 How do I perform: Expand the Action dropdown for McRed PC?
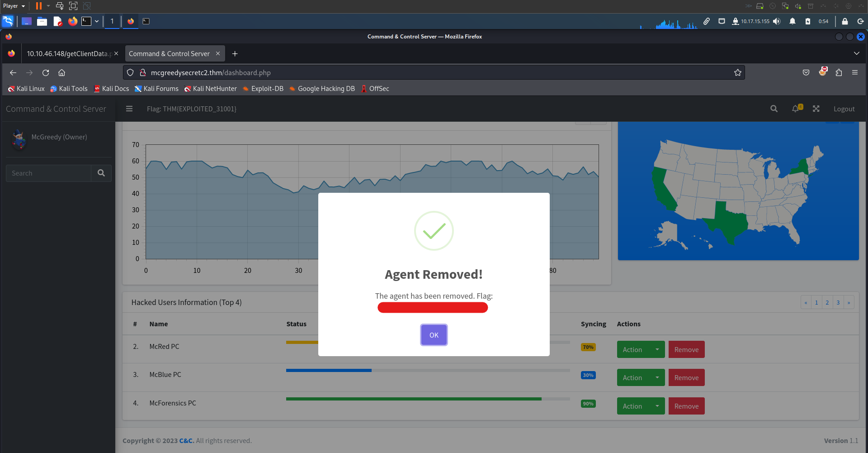tap(657, 349)
